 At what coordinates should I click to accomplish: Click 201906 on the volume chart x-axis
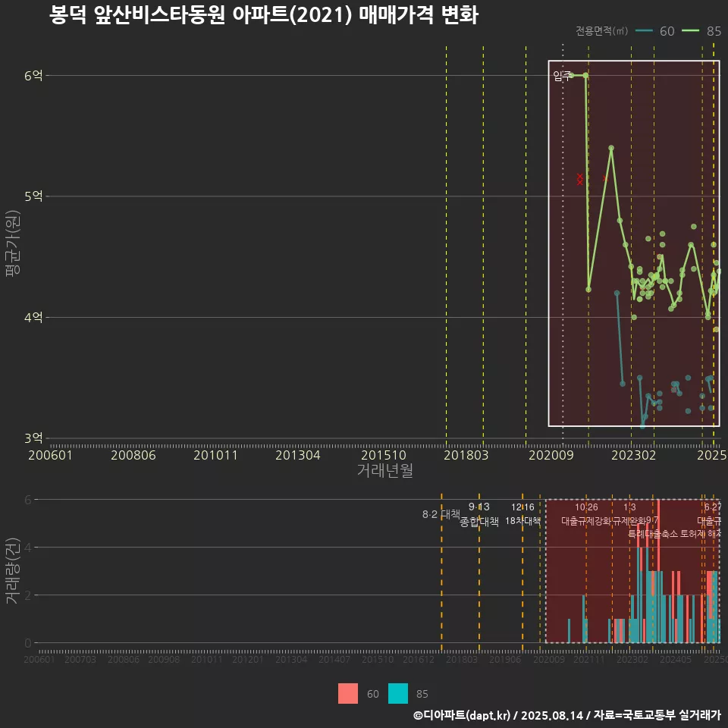(505, 659)
